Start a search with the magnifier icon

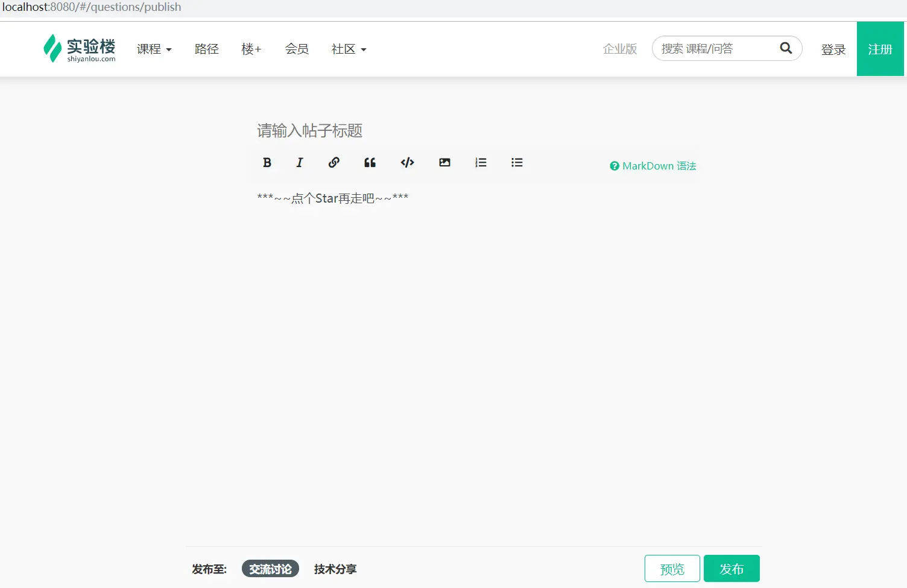[x=786, y=48]
